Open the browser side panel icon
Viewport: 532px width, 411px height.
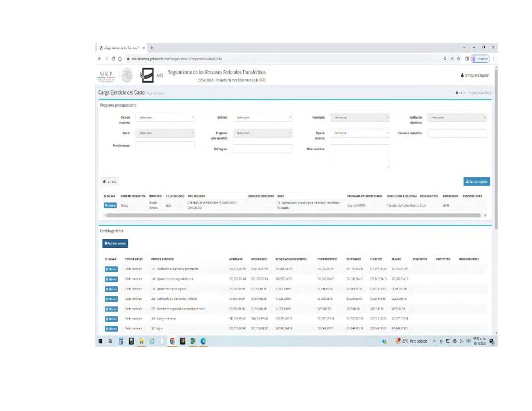pyautogui.click(x=467, y=59)
